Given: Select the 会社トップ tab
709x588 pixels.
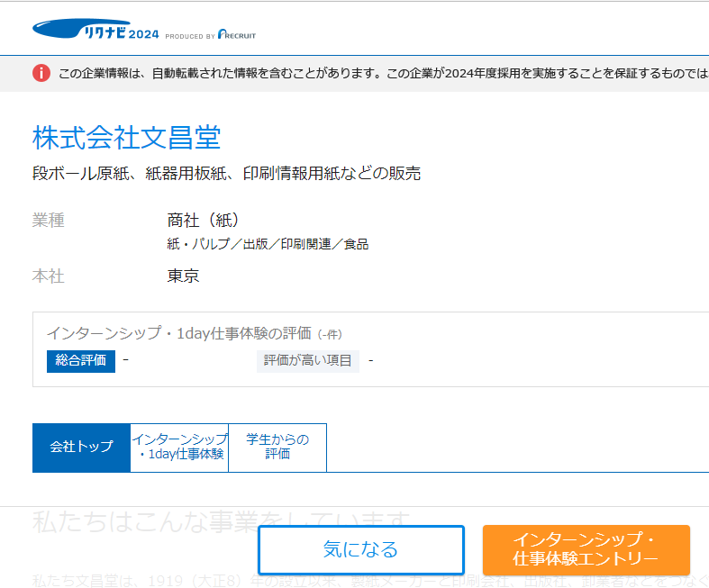Looking at the screenshot, I should (81, 447).
